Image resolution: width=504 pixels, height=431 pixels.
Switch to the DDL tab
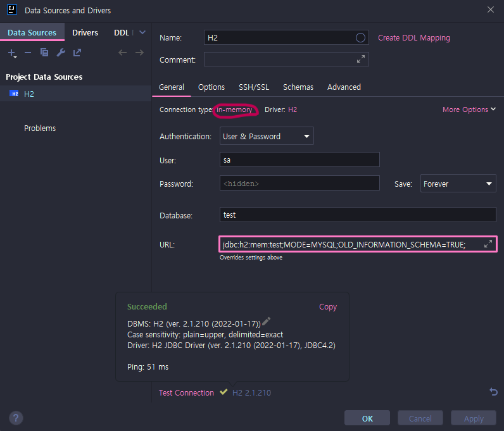pyautogui.click(x=122, y=32)
